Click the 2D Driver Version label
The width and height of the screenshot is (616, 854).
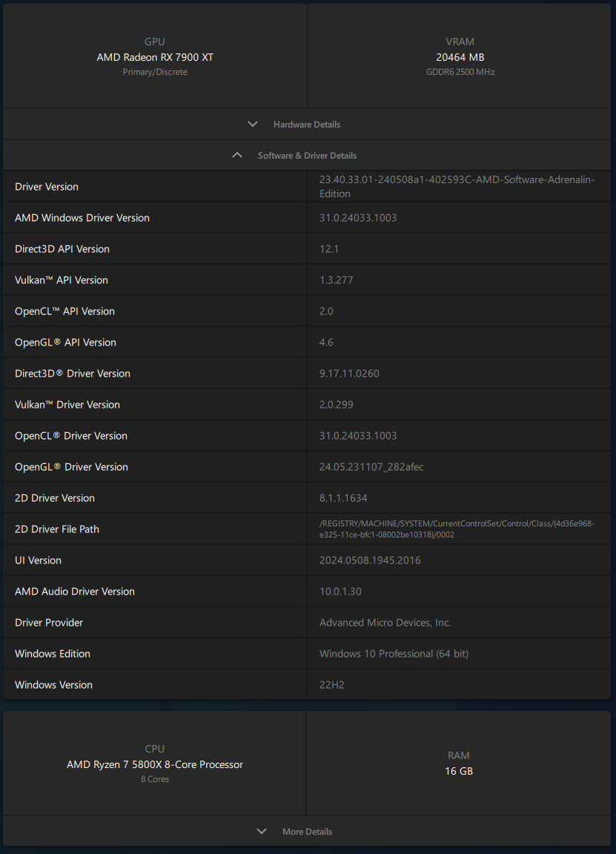[55, 497]
